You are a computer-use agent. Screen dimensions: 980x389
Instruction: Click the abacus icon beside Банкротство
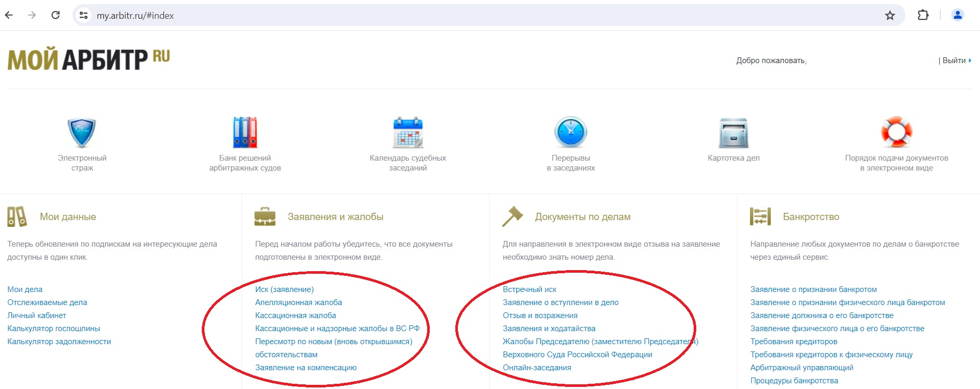coord(760,216)
